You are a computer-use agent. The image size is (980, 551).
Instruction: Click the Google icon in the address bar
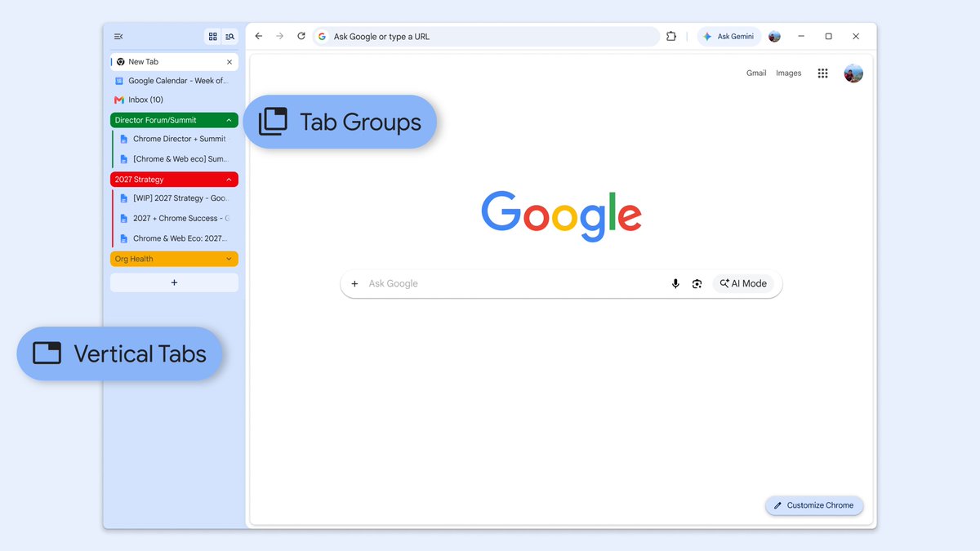(x=323, y=37)
